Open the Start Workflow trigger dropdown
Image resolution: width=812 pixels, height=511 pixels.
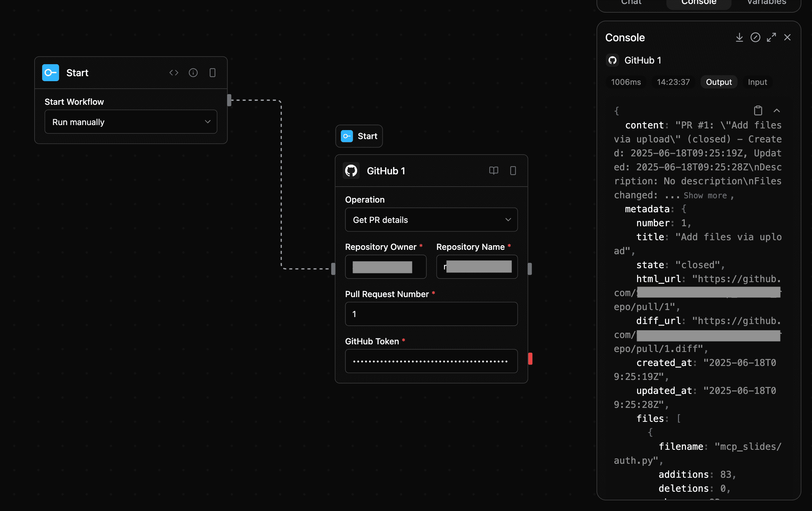click(131, 122)
